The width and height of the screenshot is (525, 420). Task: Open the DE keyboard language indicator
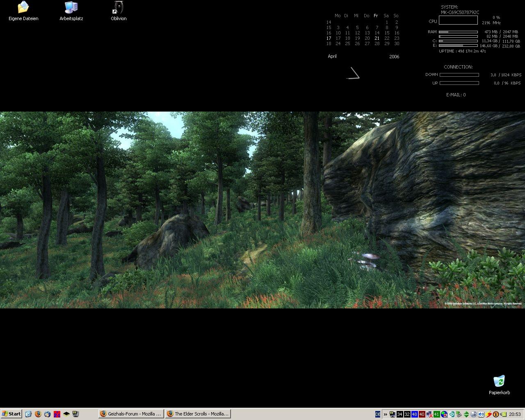[378, 414]
